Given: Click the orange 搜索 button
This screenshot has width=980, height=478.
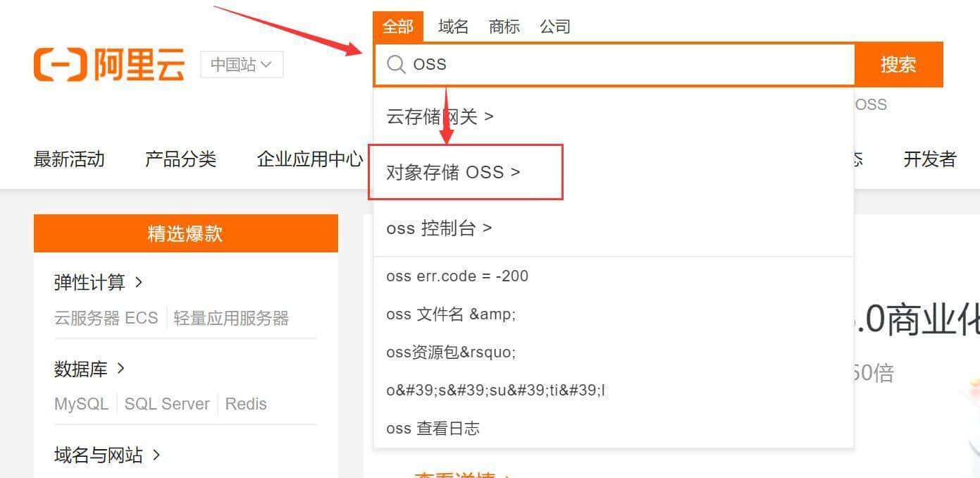Looking at the screenshot, I should [x=898, y=64].
